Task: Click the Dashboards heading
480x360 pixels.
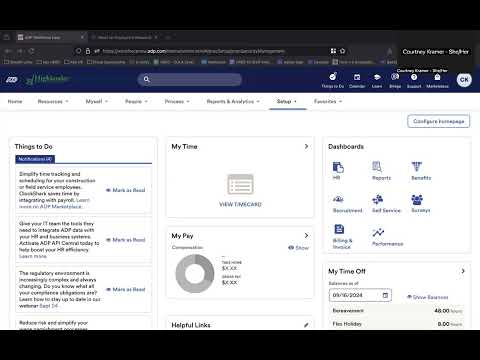Action: pyautogui.click(x=346, y=147)
